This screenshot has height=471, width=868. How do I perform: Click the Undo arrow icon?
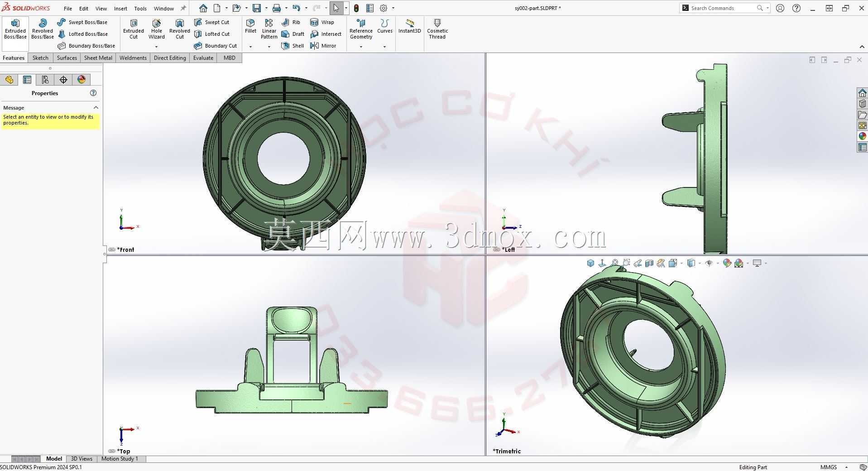click(x=296, y=8)
